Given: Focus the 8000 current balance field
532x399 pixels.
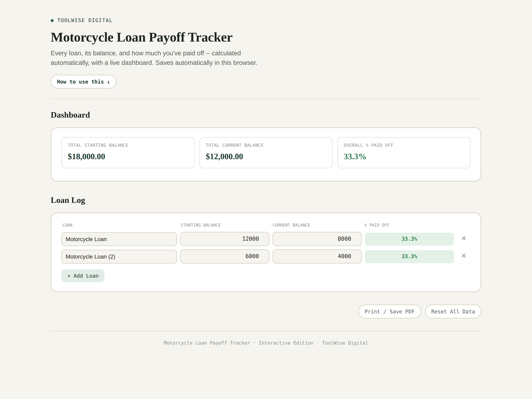Looking at the screenshot, I should tap(317, 239).
